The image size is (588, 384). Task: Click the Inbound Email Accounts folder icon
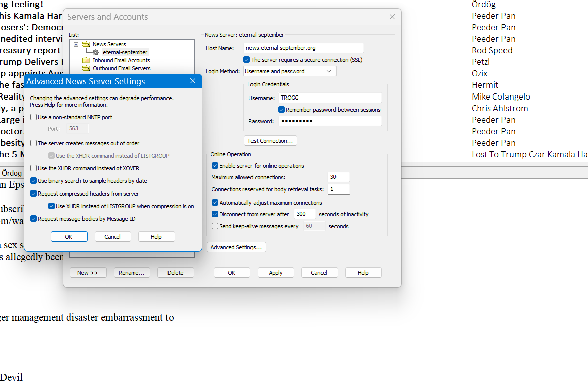pos(86,60)
